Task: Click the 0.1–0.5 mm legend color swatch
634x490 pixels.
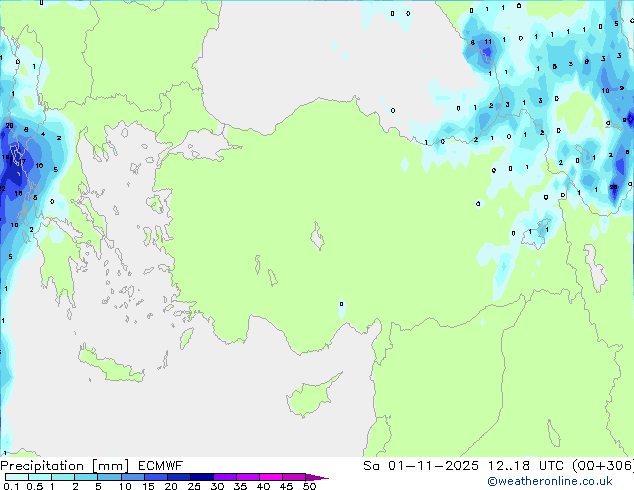Action: [x=17, y=477]
